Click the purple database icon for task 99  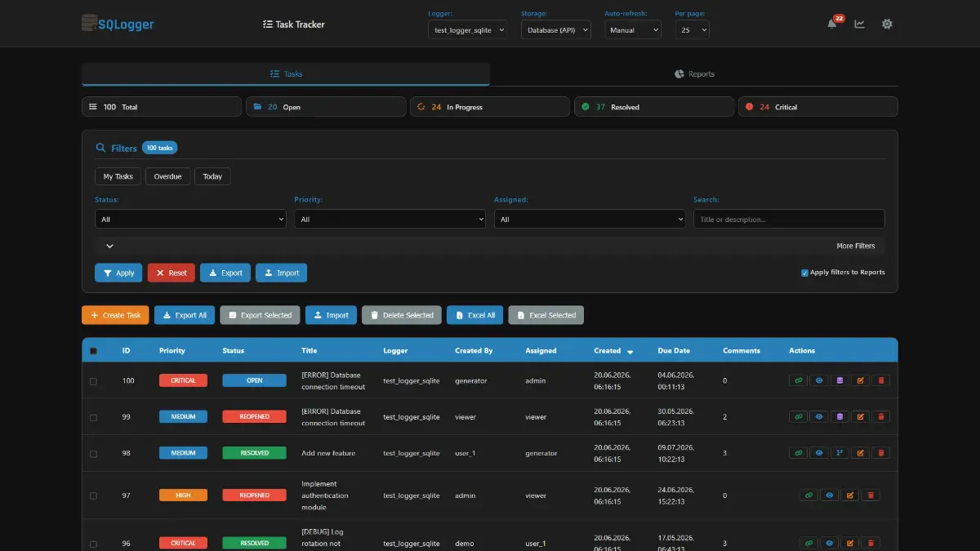pyautogui.click(x=840, y=416)
